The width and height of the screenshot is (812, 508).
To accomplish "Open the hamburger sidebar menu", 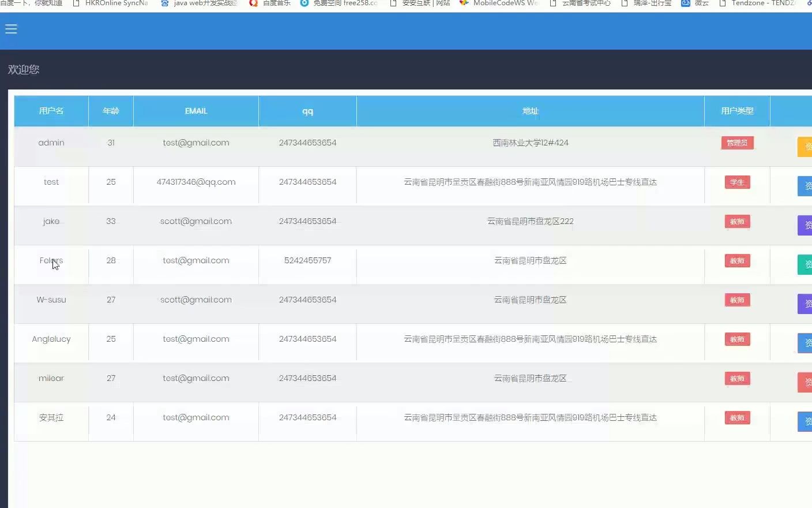I will pos(11,29).
